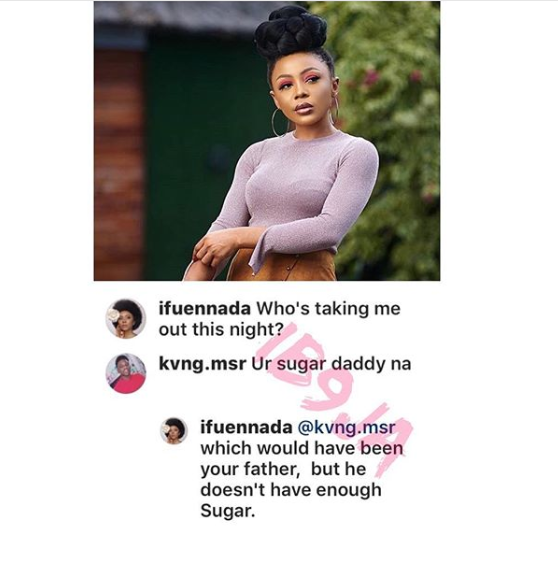Click the comment text "out this night?"
The image size is (558, 561).
(x=221, y=330)
